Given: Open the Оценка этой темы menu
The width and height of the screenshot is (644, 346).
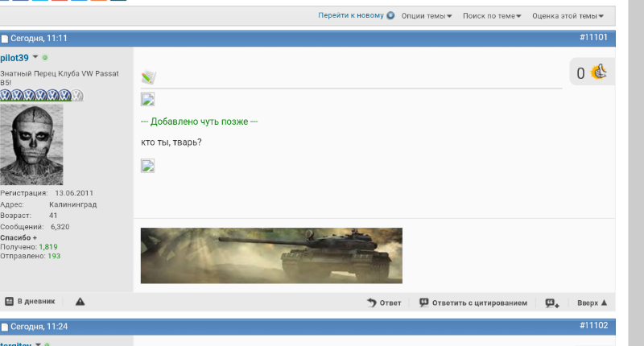Looking at the screenshot, I should pyautogui.click(x=568, y=15).
